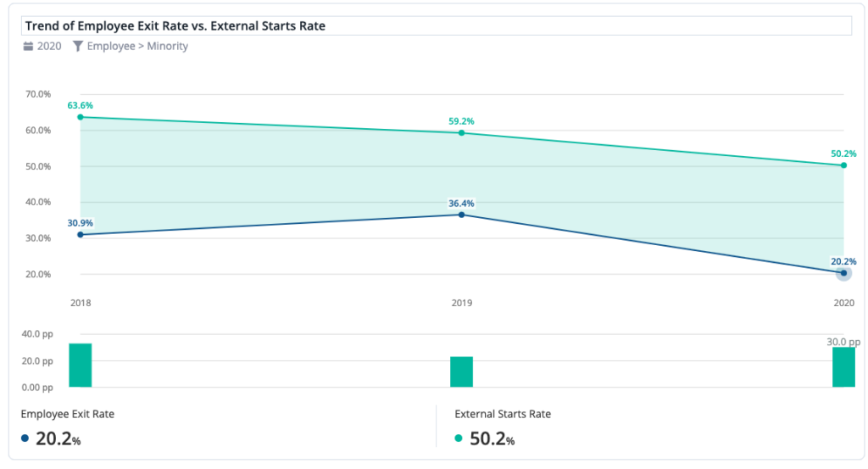Edit the chart title text field

[x=437, y=26]
